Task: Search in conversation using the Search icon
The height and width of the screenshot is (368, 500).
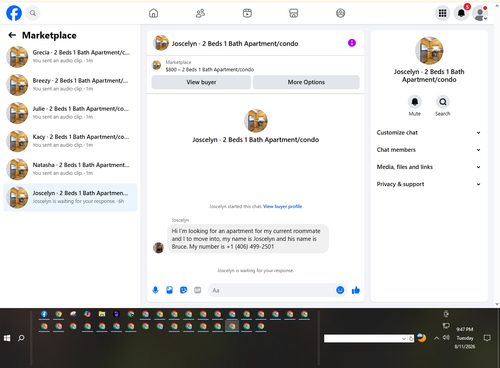Action: (x=443, y=102)
